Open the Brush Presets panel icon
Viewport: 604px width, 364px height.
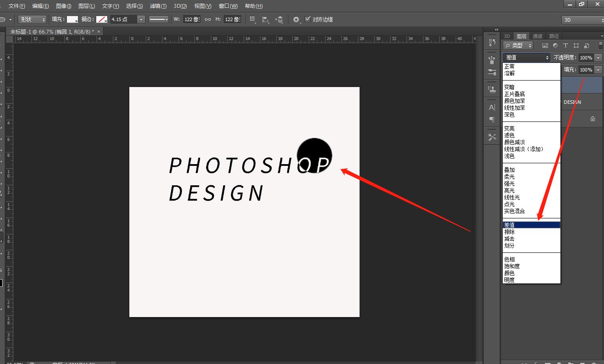pyautogui.click(x=492, y=72)
